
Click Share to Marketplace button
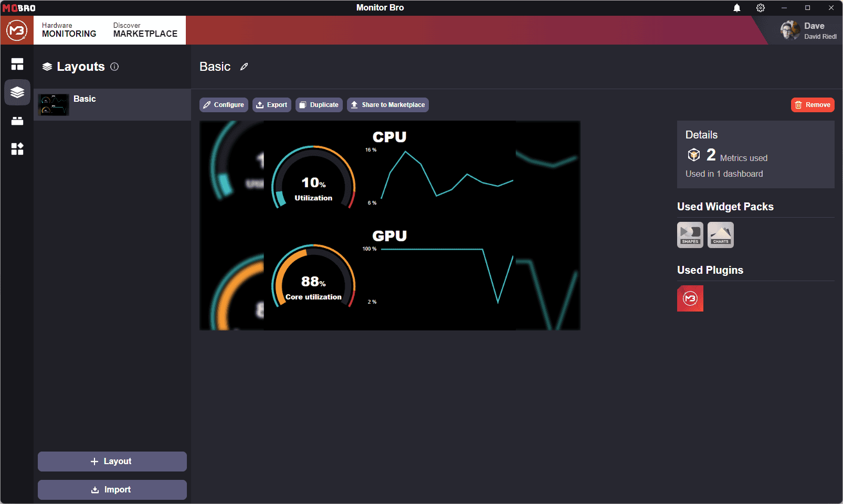tap(388, 105)
